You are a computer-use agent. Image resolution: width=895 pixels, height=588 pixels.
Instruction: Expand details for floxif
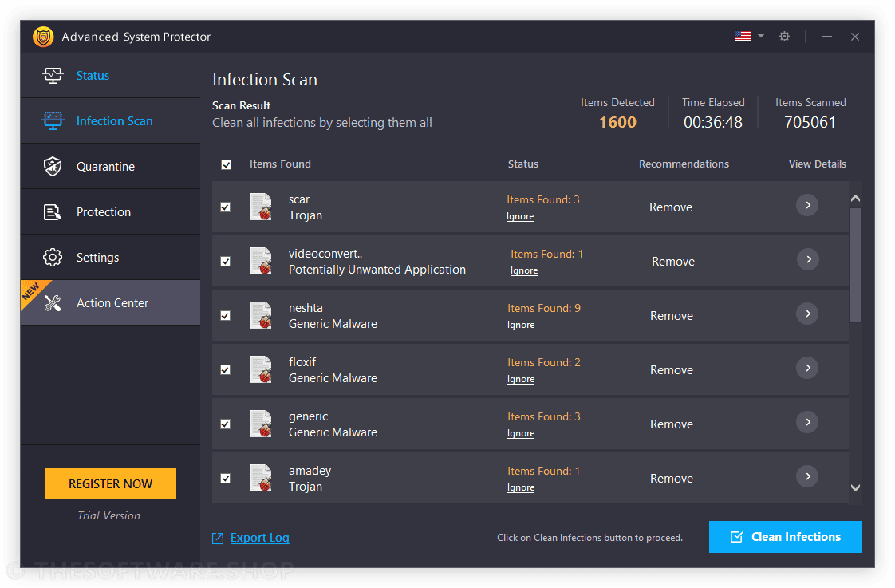807,368
